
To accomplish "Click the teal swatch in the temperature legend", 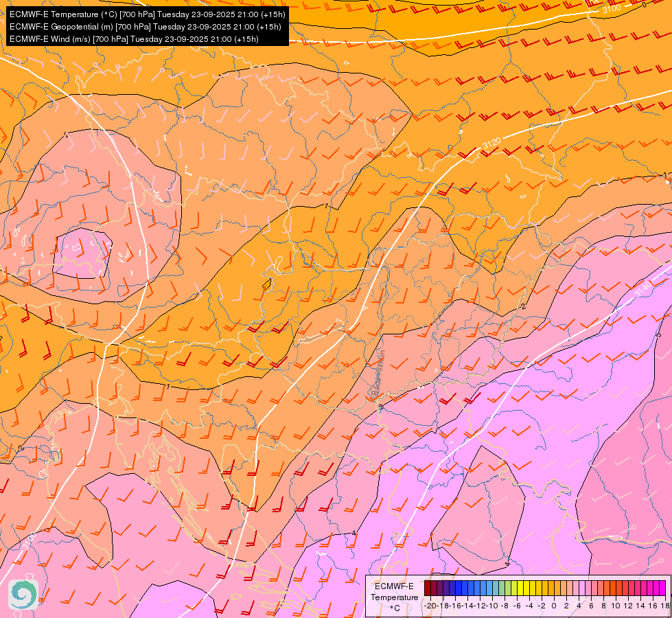I will [496, 588].
